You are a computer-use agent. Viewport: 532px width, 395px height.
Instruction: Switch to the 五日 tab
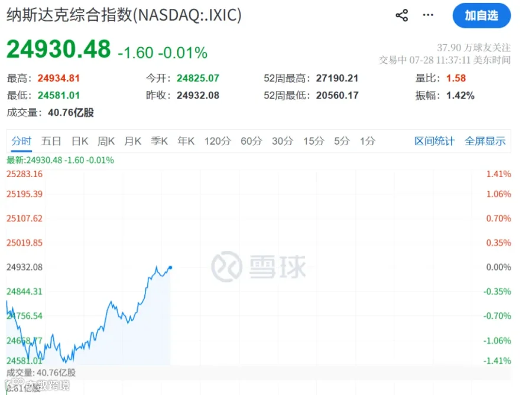51,141
